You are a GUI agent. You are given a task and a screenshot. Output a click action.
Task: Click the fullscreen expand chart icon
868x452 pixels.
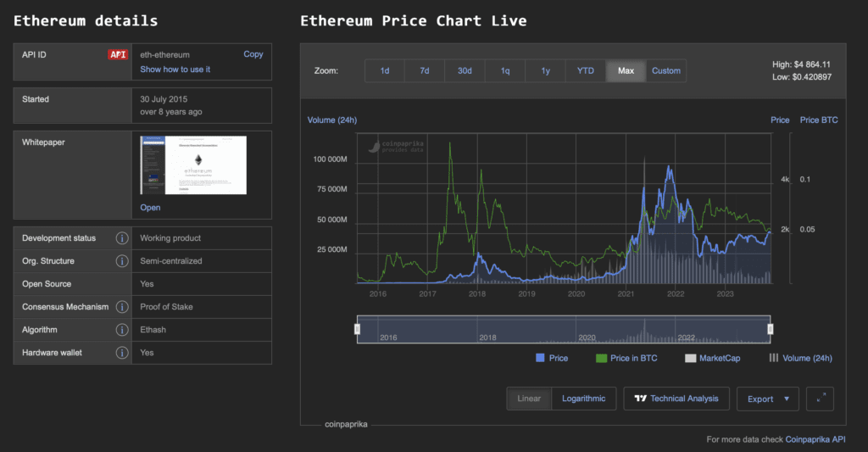tap(820, 399)
